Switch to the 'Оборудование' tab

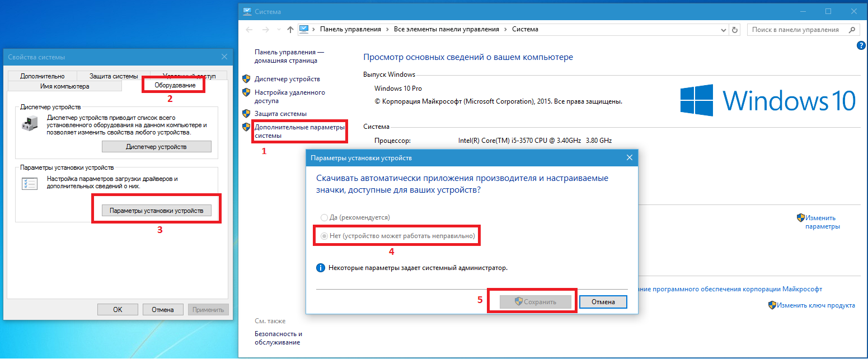(x=175, y=85)
